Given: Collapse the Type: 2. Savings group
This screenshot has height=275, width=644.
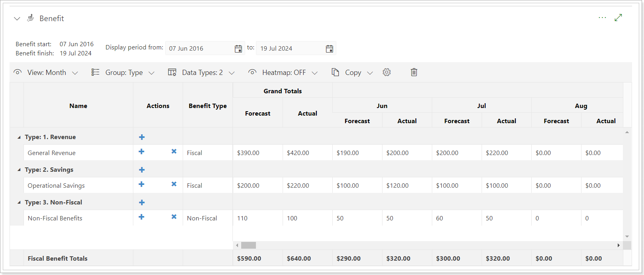Looking at the screenshot, I should point(19,170).
